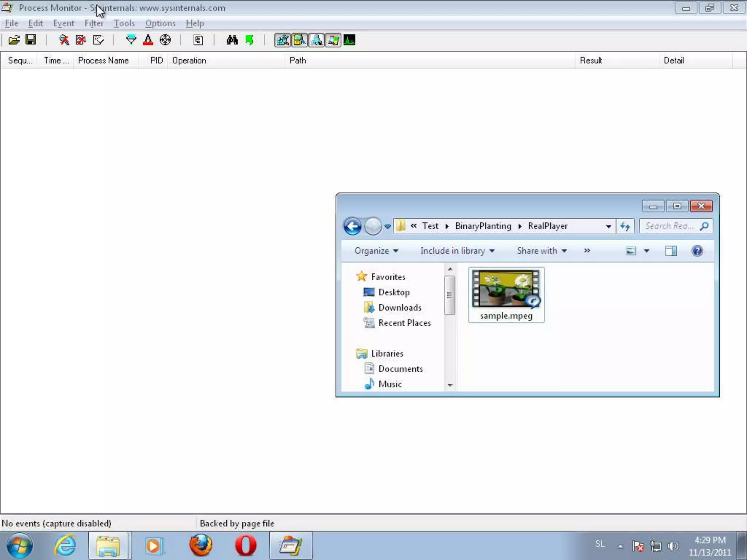Click the Explorer navigation pane scrollbar thumb
747x560 pixels.
click(450, 295)
